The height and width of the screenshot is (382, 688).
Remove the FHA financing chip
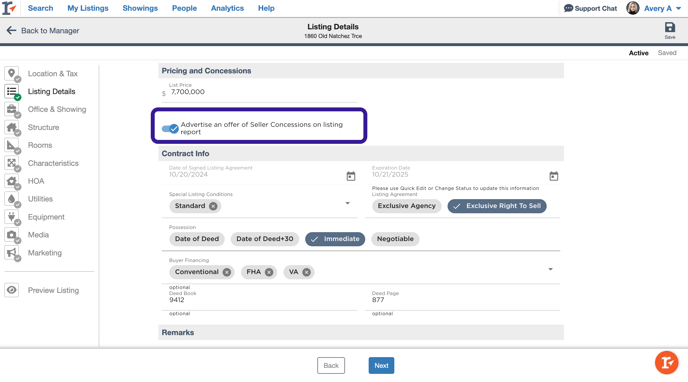(269, 272)
